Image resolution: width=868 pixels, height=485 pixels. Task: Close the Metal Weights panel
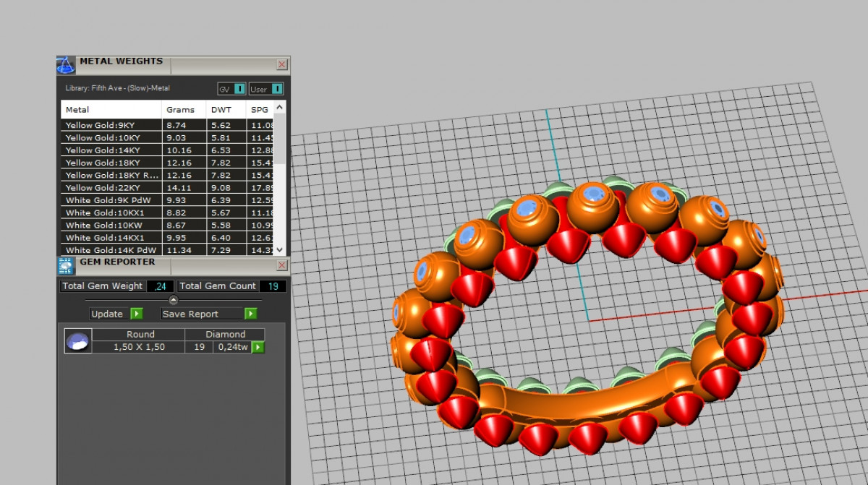point(281,65)
